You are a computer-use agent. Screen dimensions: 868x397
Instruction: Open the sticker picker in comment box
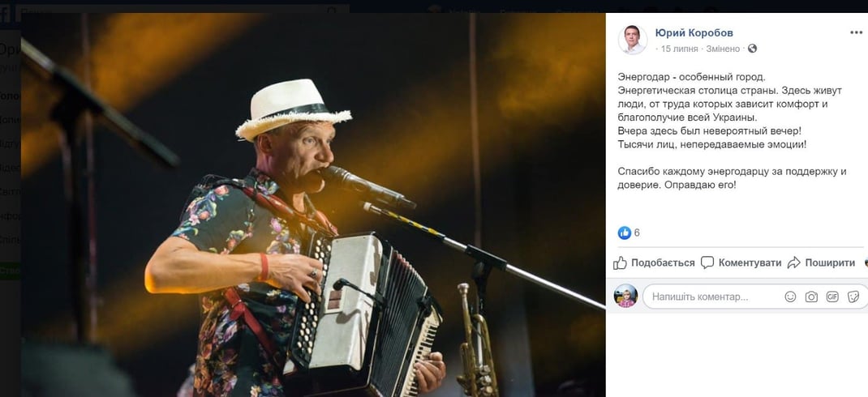pos(853,297)
